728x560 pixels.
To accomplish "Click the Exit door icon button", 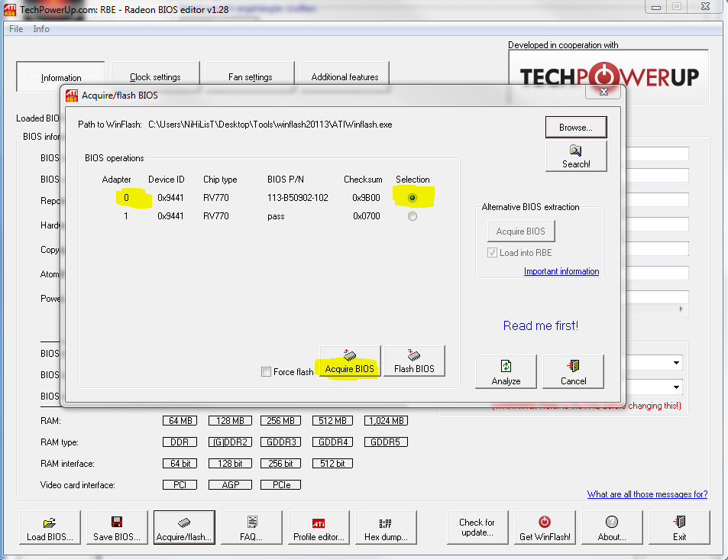I will [x=679, y=527].
